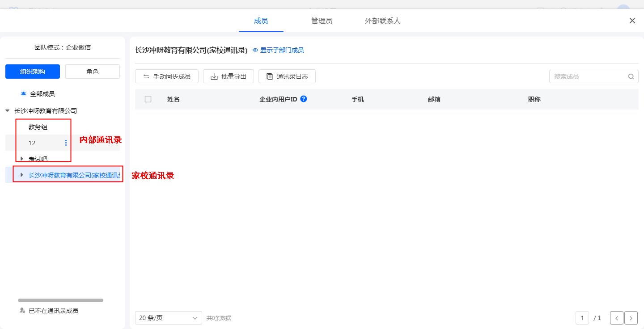Image resolution: width=644 pixels, height=329 pixels.
Task: Click the next page arrow
Action: click(631, 318)
